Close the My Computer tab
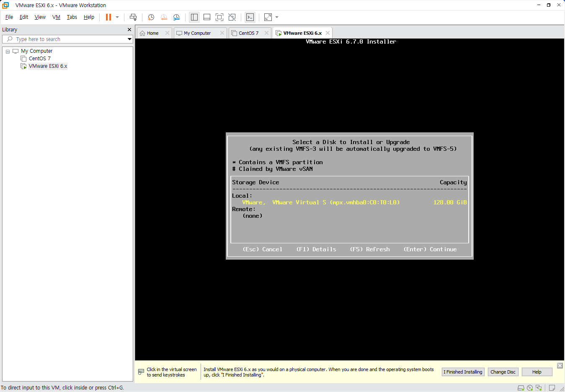565x392 pixels. pos(222,33)
